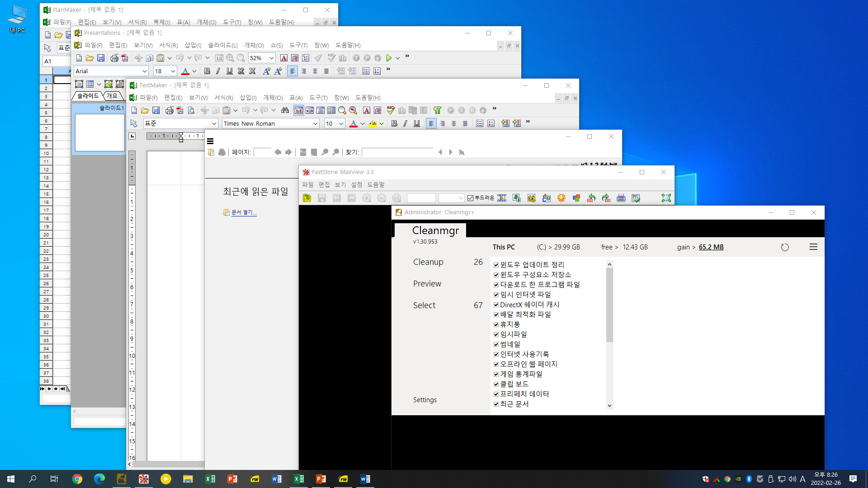
Task: Toggle formatting marks (pilcrow) in TextMaker
Action: 437,110
